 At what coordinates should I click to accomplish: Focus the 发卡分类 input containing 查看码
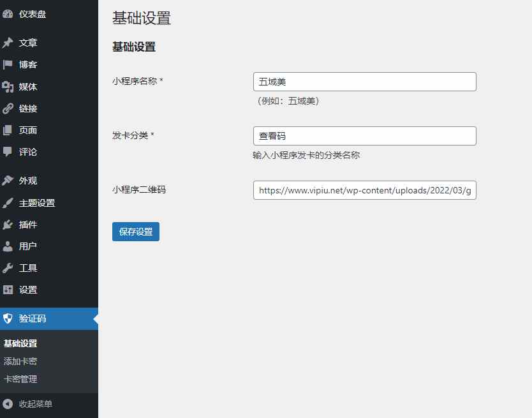pos(365,136)
